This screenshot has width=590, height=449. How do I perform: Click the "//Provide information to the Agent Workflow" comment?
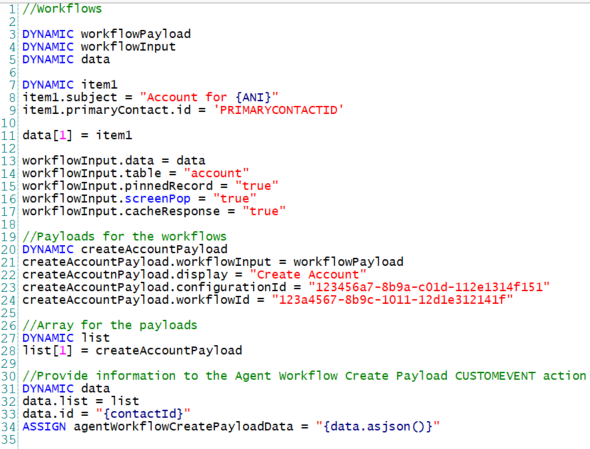point(304,376)
